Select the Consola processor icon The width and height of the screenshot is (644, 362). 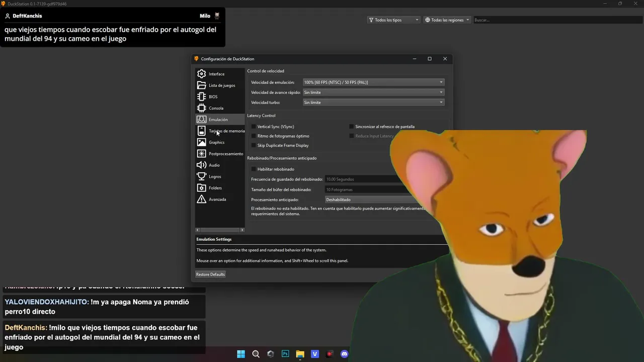click(x=201, y=108)
